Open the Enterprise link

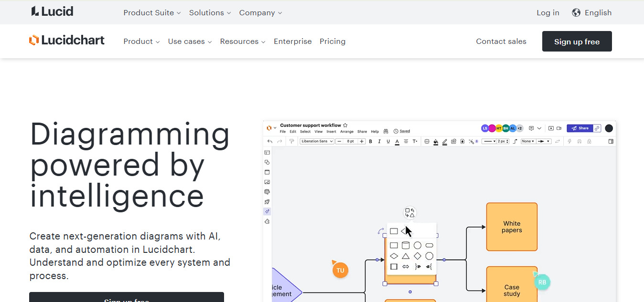coord(293,42)
